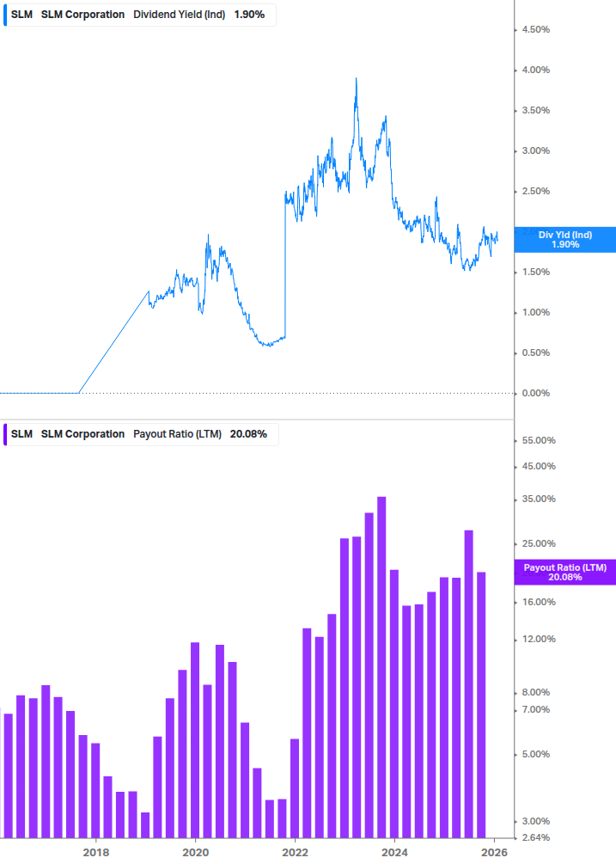Click the last purple bar before 2026
Screen dimensions: 616x864
(x=481, y=705)
